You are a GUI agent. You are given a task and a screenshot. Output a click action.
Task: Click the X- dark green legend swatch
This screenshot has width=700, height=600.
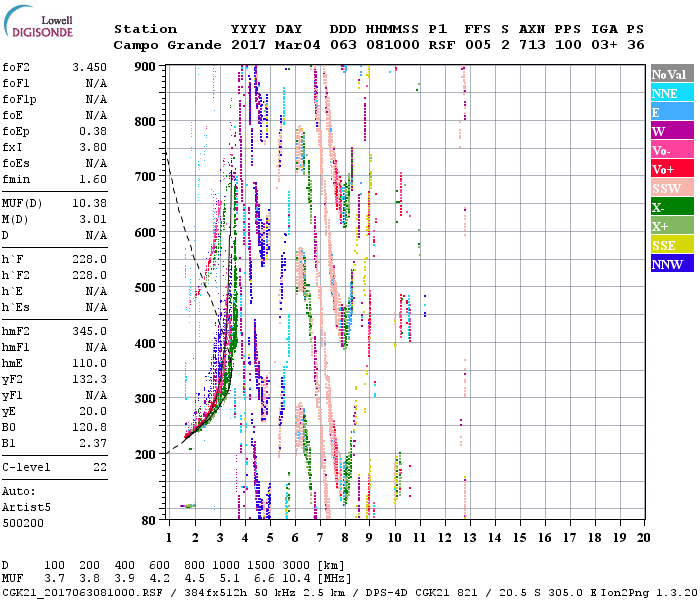672,207
